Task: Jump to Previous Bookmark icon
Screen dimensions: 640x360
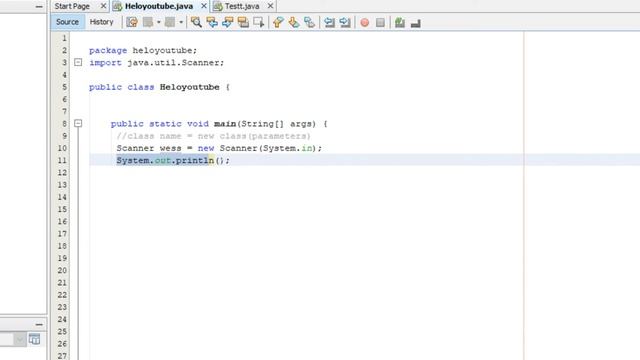Action: (x=278, y=22)
